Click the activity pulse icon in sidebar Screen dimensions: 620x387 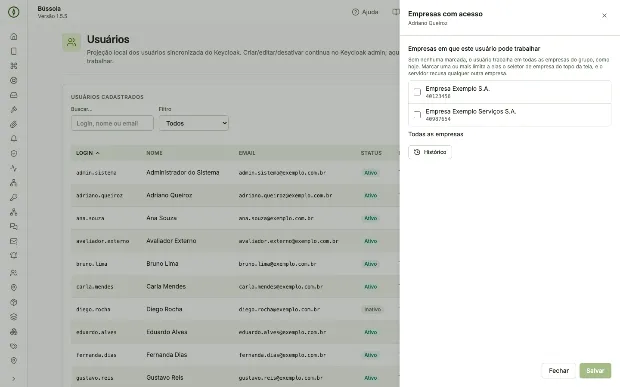(14, 168)
